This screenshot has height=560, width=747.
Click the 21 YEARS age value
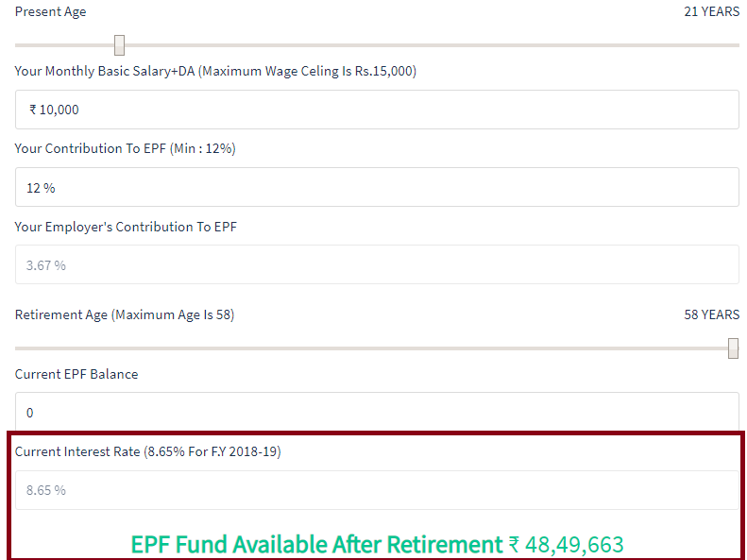(x=712, y=11)
